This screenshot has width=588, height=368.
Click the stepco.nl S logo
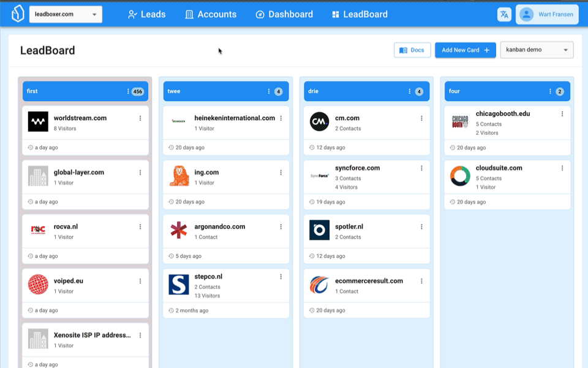tap(179, 284)
